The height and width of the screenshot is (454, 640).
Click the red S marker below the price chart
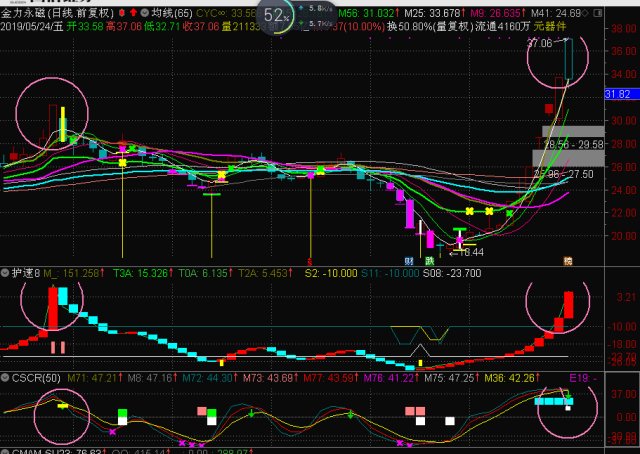[x=309, y=260]
